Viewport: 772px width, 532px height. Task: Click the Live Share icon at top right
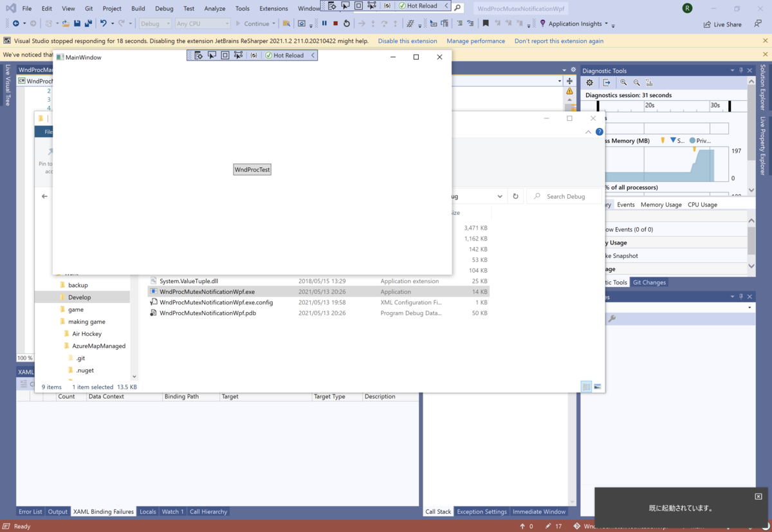[706, 24]
